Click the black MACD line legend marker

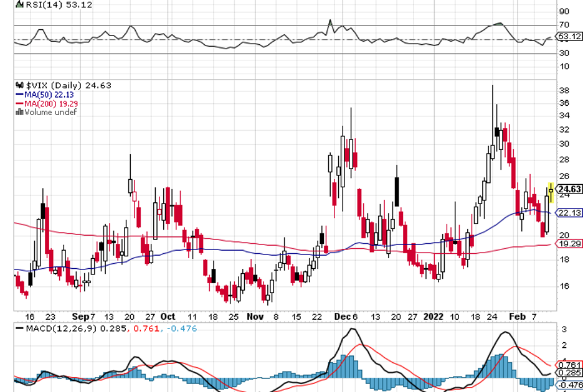19,327
